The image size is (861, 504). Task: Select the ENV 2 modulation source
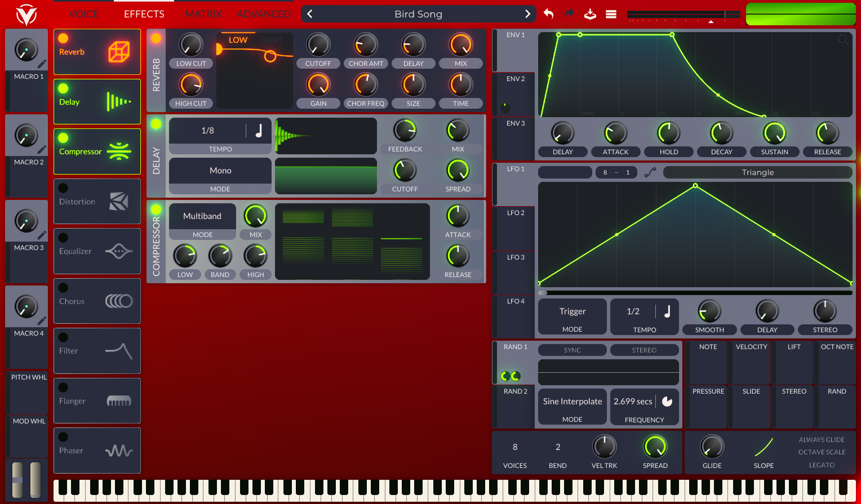(515, 79)
